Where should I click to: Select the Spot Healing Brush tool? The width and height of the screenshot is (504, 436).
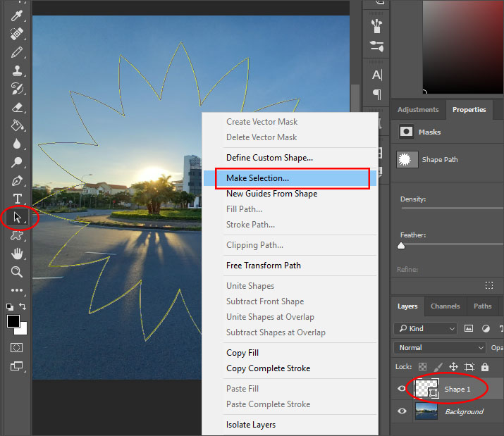17,33
